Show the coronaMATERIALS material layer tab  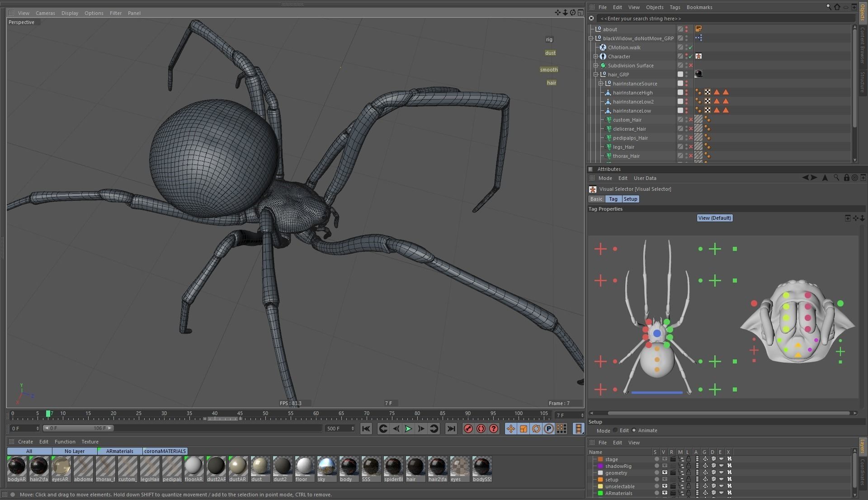click(165, 451)
